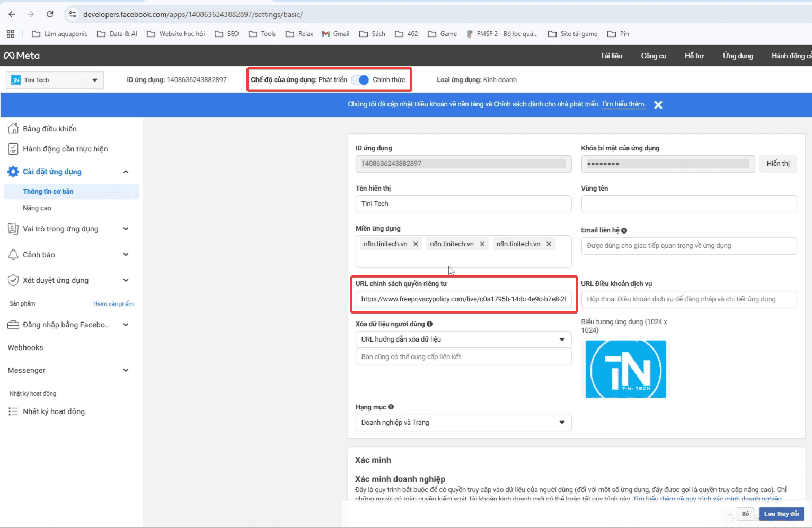812x528 pixels.
Task: Open Sách bookmark folder
Action: 372,34
